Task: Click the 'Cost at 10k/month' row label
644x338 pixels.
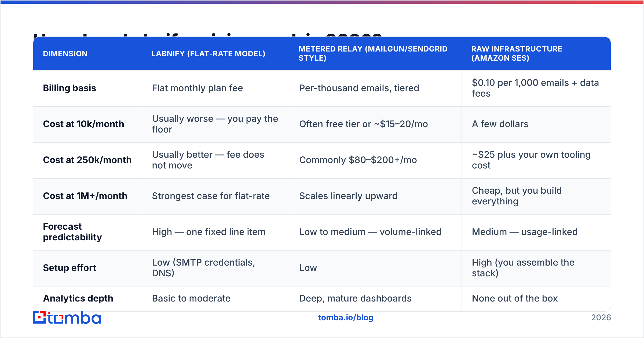Action: (x=83, y=124)
